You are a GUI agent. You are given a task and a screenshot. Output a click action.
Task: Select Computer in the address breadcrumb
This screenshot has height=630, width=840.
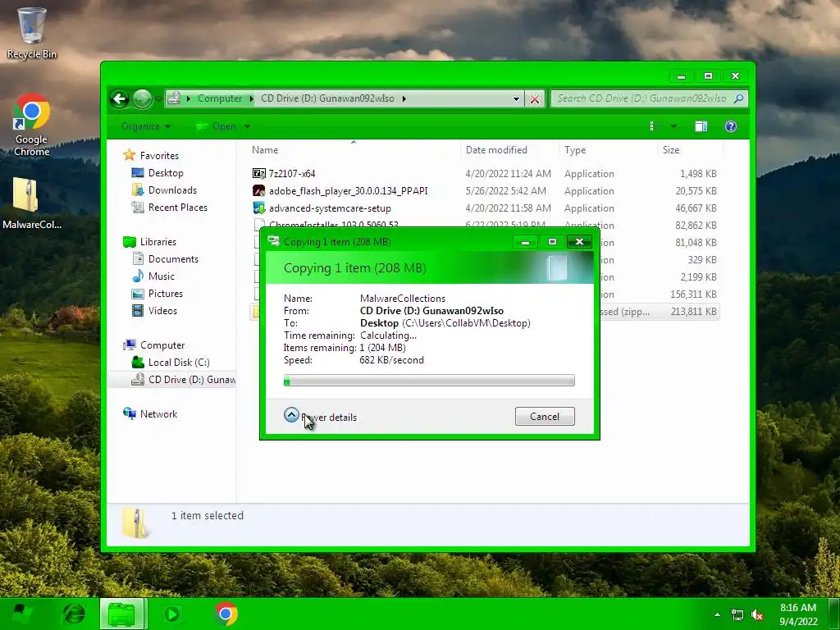pyautogui.click(x=220, y=98)
